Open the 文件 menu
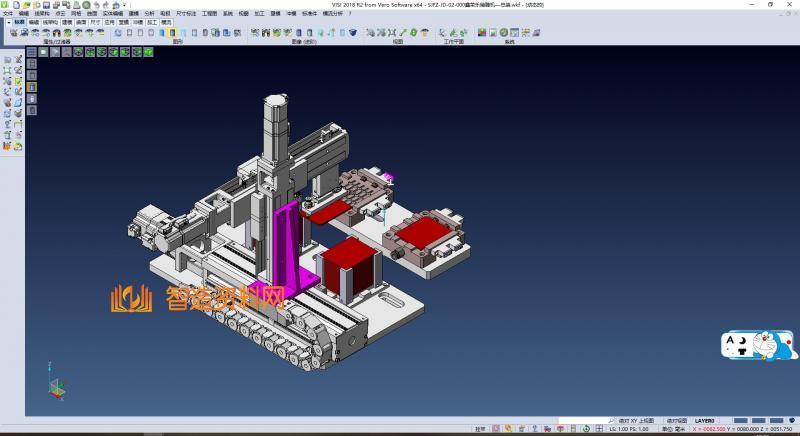Viewport: 800px width, 436px height. 8,14
